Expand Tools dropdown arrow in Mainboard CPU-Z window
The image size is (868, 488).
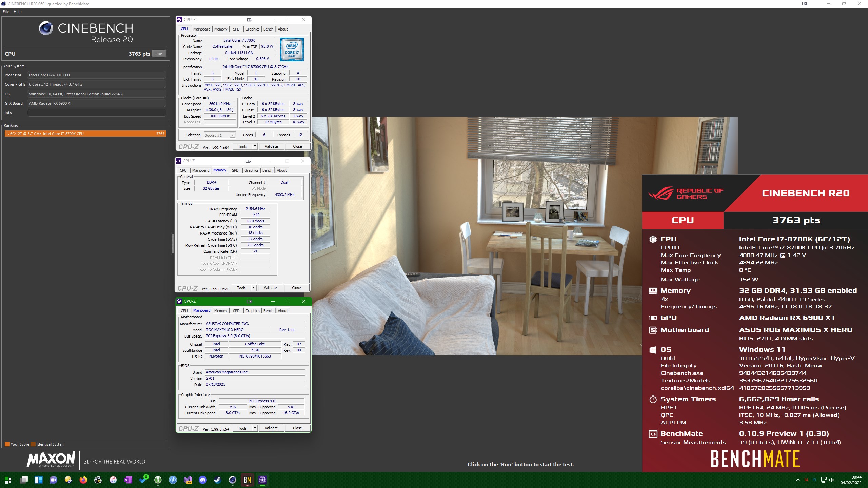coord(255,428)
